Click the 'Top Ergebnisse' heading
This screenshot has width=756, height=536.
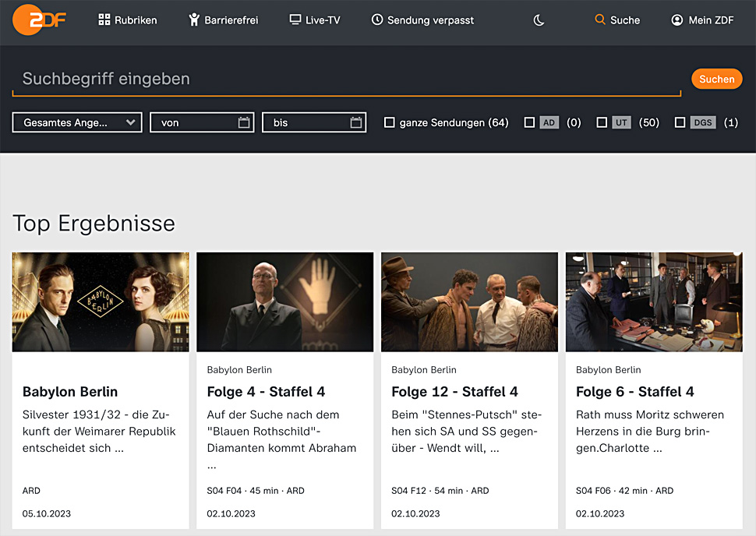(94, 224)
